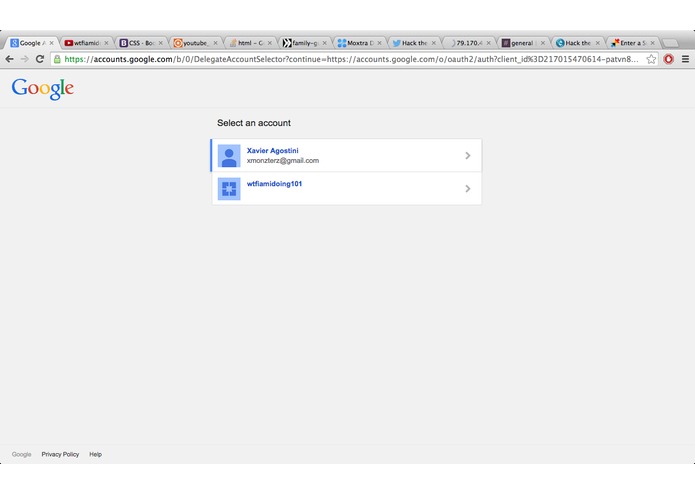Bookmark this page with the star icon
The height and width of the screenshot is (494, 695).
point(651,59)
